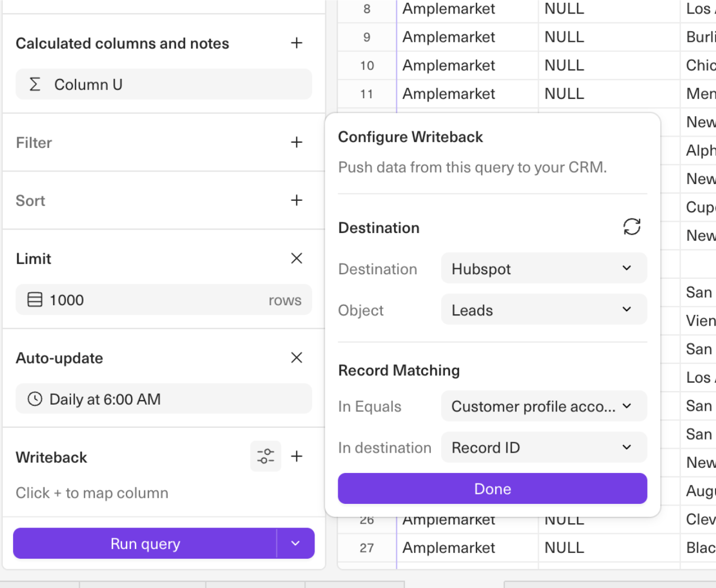
Task: Click the Run query button
Action: 145,543
